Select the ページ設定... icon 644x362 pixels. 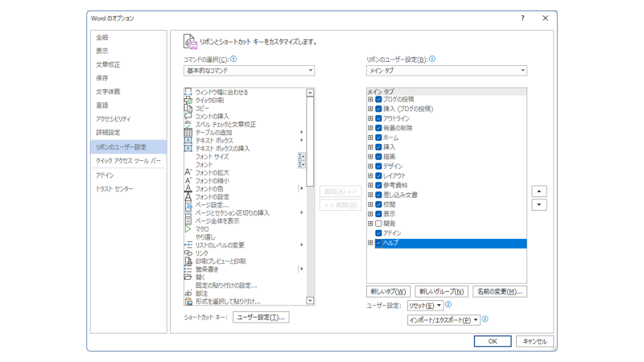[x=188, y=205]
